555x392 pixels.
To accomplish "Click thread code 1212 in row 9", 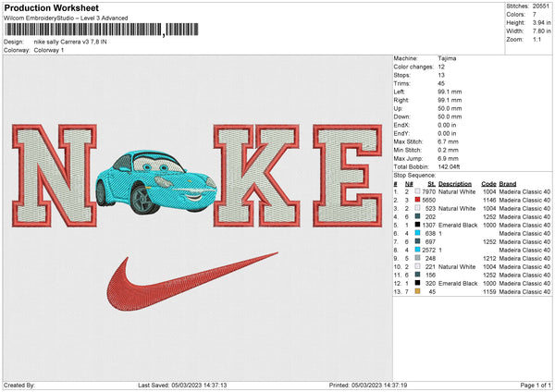I will 489,259.
